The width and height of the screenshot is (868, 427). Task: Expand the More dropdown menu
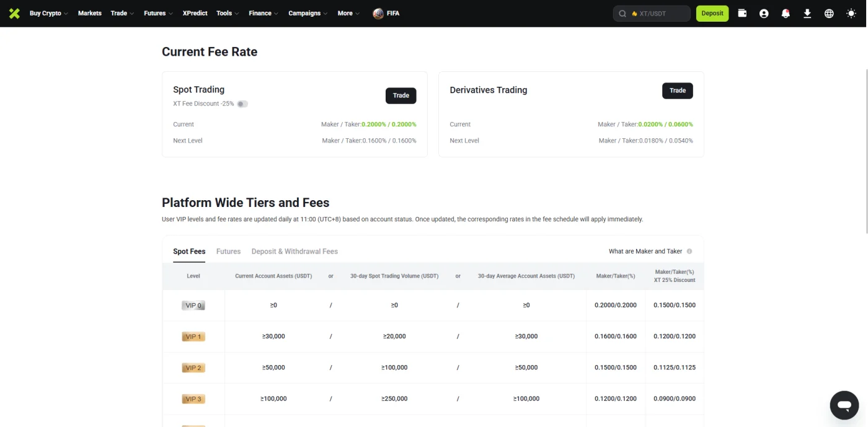(348, 13)
